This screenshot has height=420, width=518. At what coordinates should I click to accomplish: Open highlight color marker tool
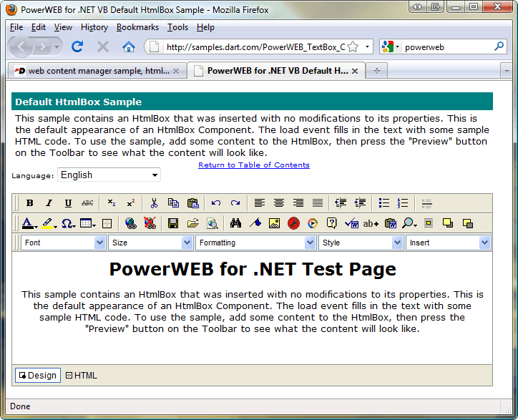(x=49, y=224)
